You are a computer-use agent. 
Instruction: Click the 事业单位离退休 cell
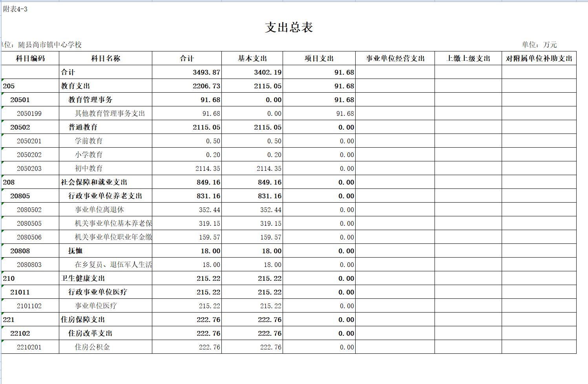[x=106, y=210]
